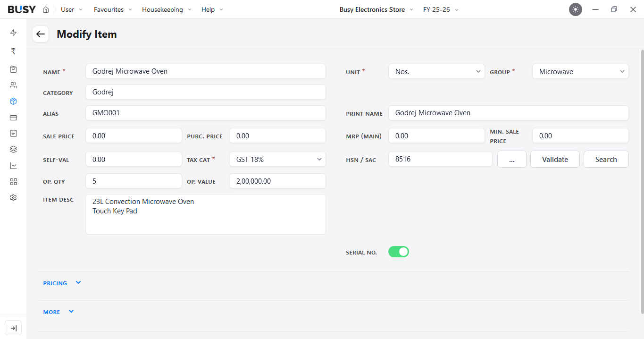Click the Name input field
This screenshot has height=339, width=644.
(206, 71)
